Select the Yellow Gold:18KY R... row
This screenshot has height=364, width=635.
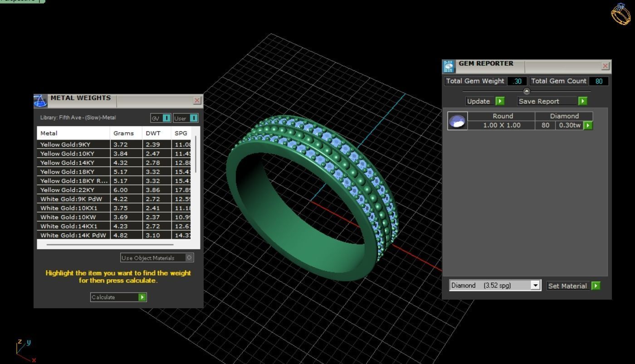pyautogui.click(x=114, y=180)
